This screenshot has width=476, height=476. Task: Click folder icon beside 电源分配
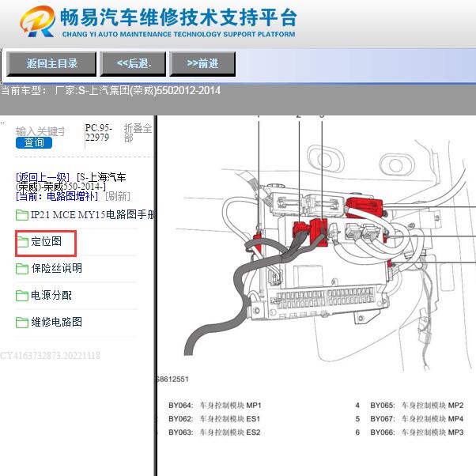[x=22, y=296]
